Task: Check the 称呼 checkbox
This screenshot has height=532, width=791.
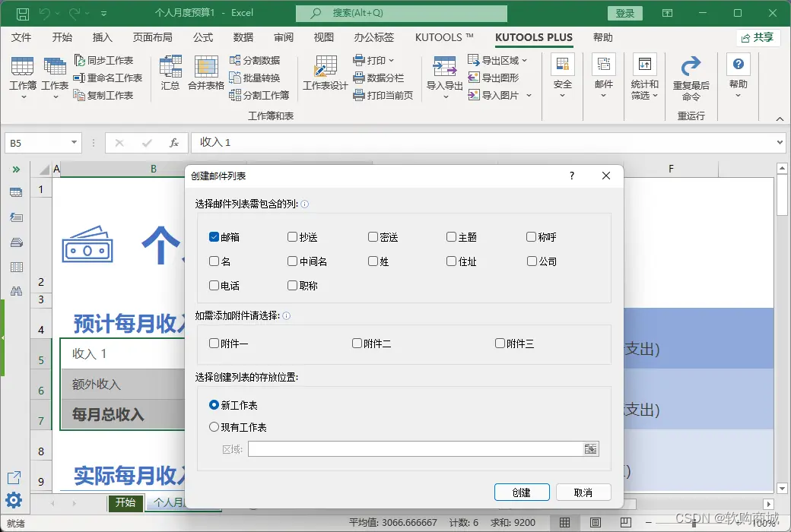Action: [x=531, y=237]
